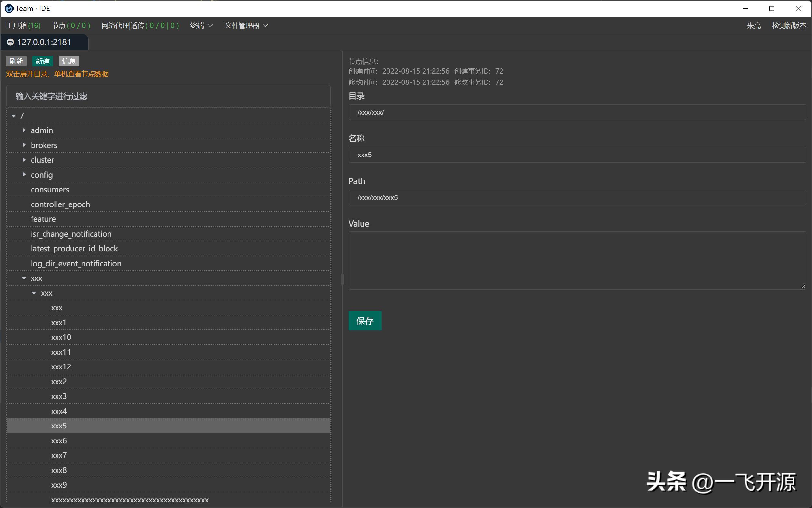
Task: Expand the cluster tree node
Action: (24, 160)
